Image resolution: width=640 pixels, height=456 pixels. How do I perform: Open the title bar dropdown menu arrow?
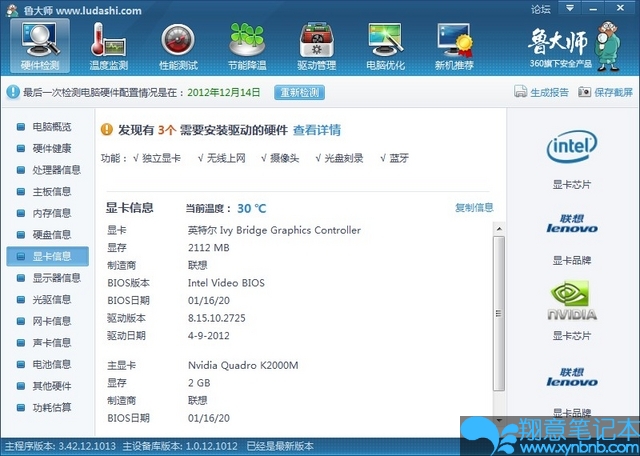click(570, 9)
